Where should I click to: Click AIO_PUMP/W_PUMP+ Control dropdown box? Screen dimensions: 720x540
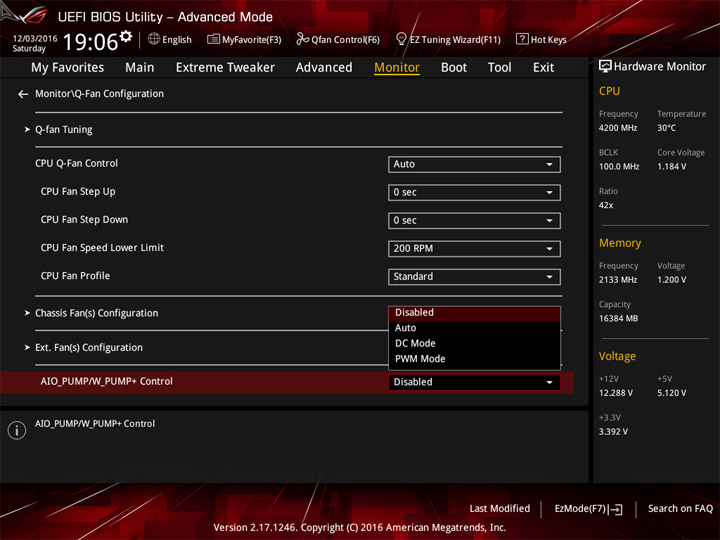click(x=474, y=382)
